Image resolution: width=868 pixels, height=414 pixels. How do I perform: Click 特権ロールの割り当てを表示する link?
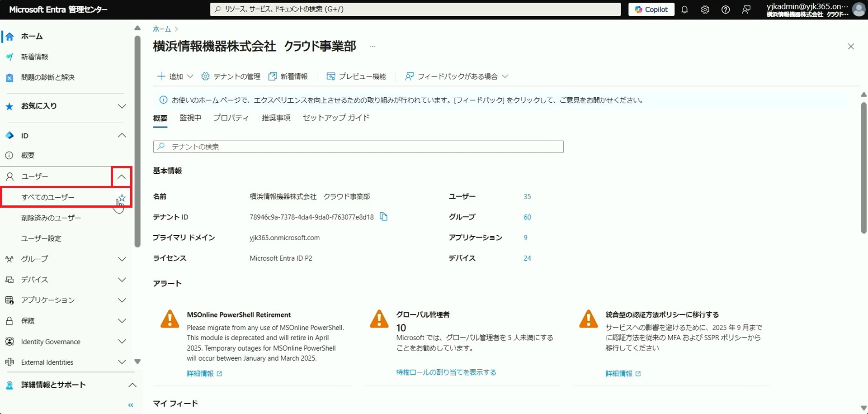tap(446, 372)
